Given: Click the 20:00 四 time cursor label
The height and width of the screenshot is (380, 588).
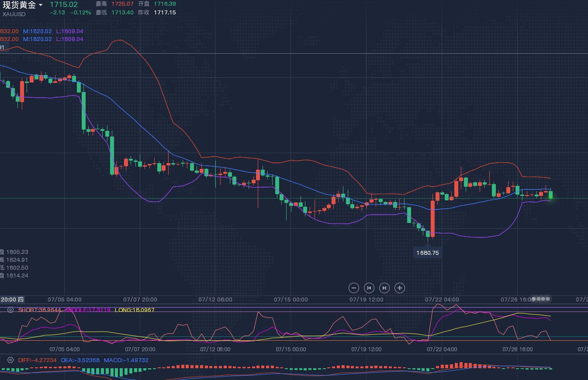Looking at the screenshot, I should point(12,299).
